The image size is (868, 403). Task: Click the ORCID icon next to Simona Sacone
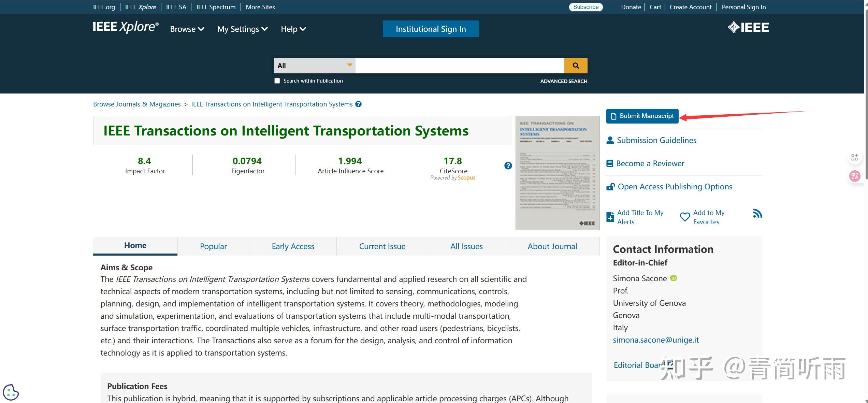point(674,278)
